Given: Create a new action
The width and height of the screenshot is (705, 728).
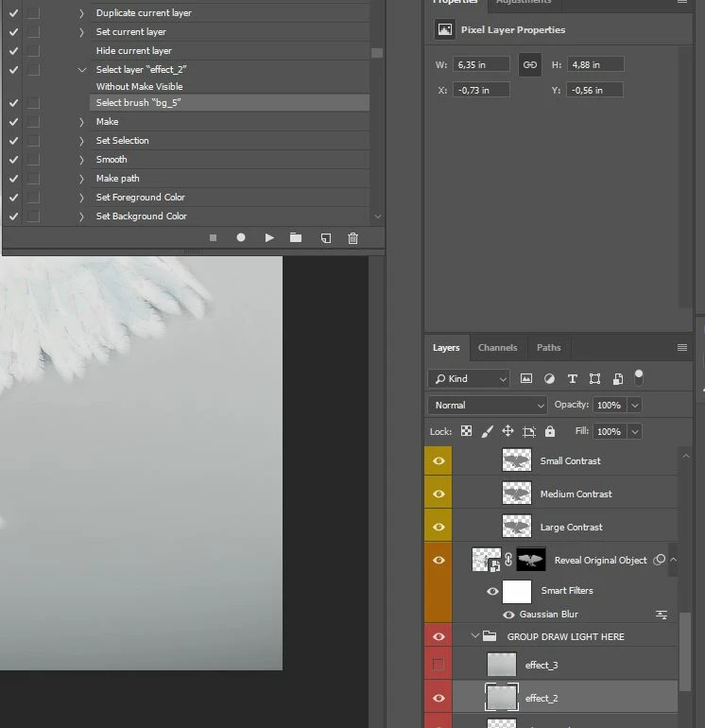Looking at the screenshot, I should 326,238.
